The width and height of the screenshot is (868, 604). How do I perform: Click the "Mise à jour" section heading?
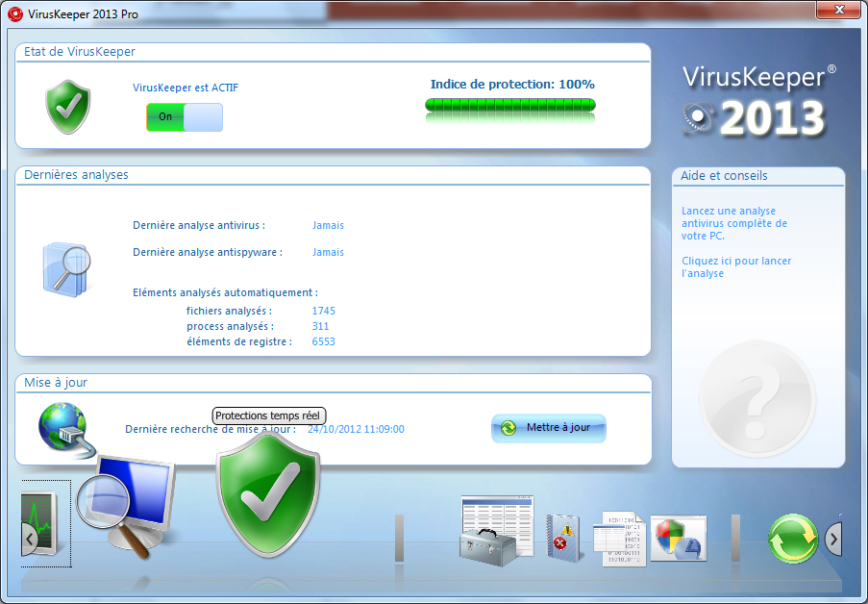[56, 383]
